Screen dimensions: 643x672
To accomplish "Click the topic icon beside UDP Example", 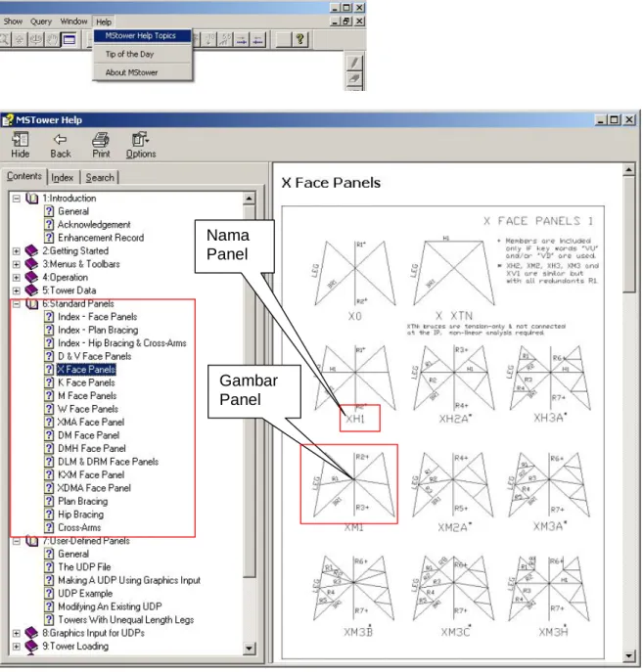I will [49, 594].
